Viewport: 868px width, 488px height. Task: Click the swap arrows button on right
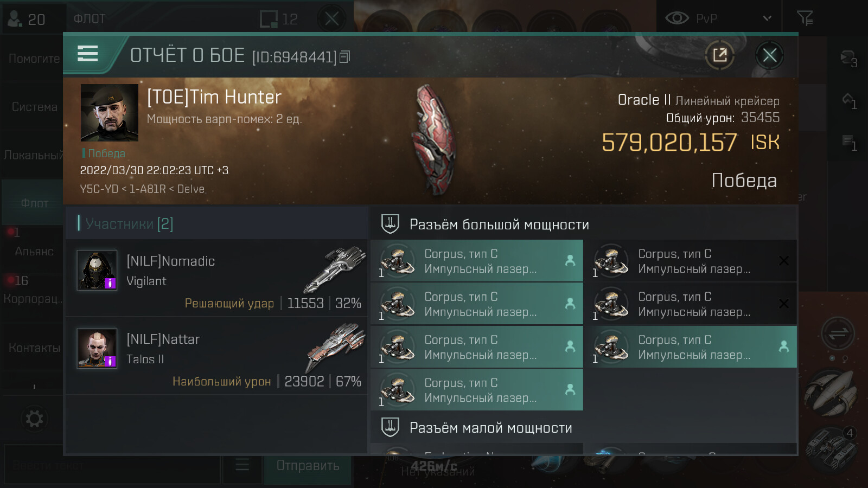coord(838,333)
